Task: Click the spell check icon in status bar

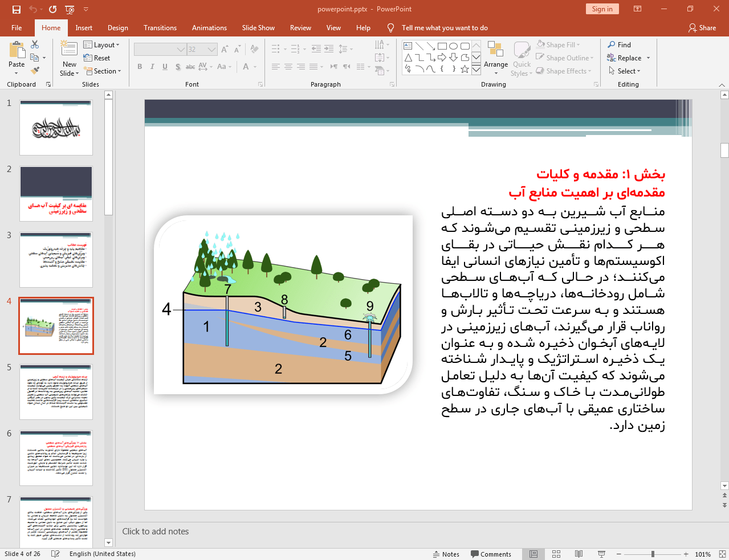Action: (55, 554)
